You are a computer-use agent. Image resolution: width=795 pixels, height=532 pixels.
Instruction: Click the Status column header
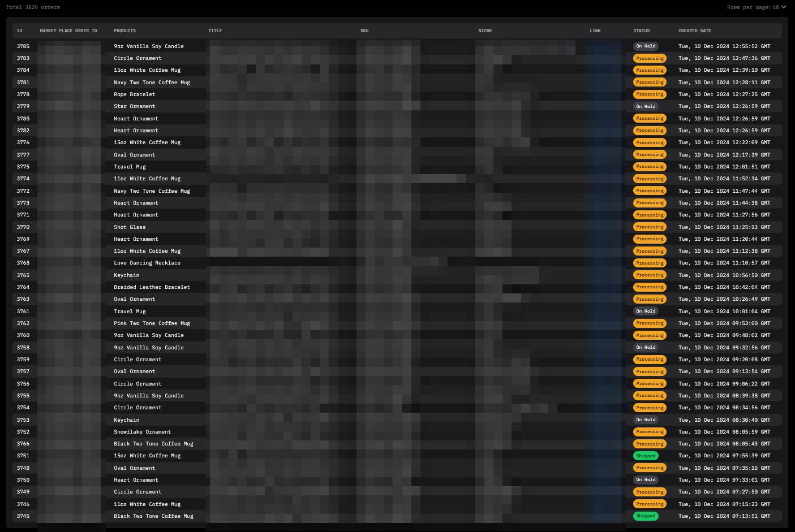coord(641,31)
